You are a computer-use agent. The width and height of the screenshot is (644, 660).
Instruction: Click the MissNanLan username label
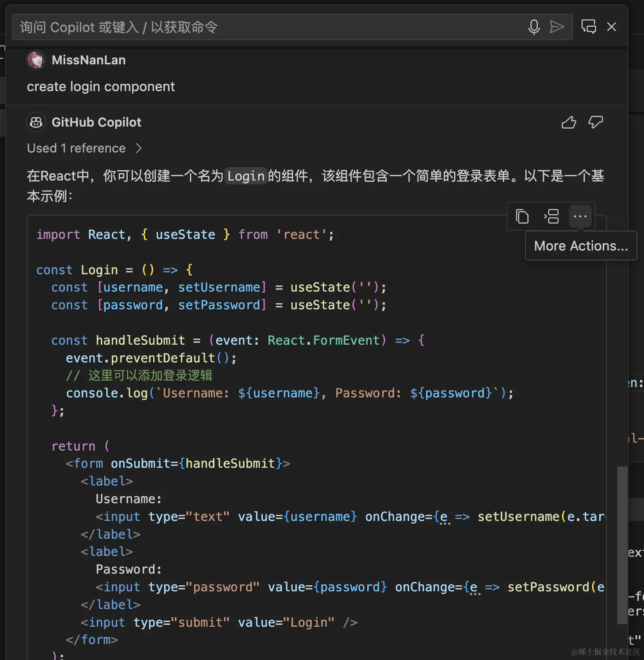click(88, 60)
